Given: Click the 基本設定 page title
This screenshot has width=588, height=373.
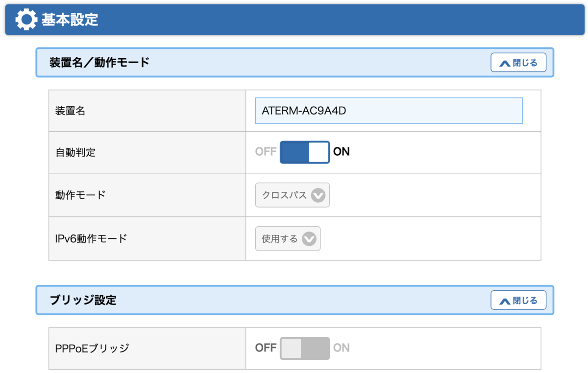Looking at the screenshot, I should point(70,20).
